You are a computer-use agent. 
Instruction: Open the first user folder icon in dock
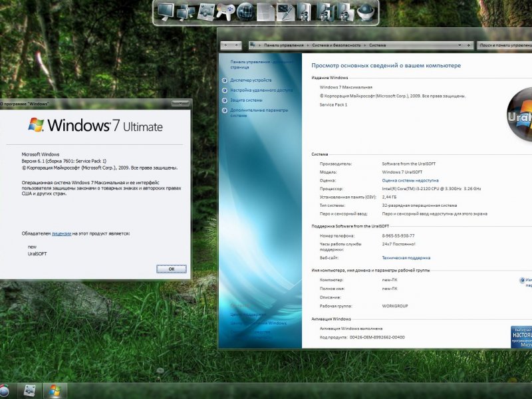305,13
